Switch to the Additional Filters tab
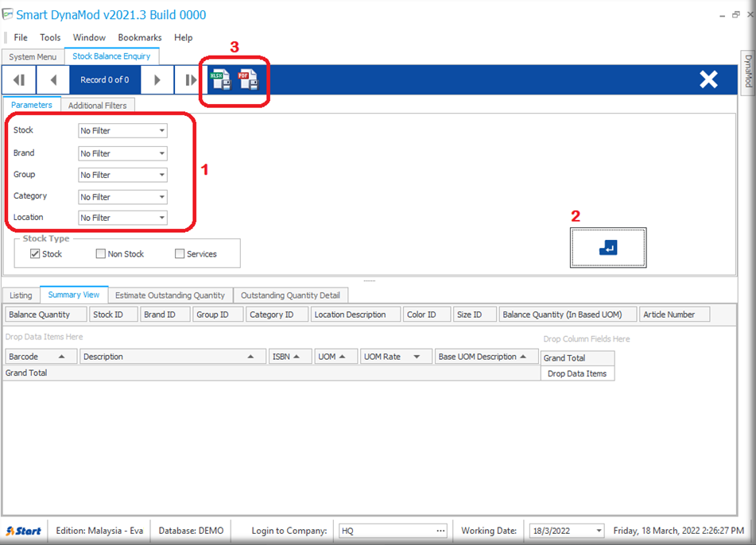The image size is (756, 545). tap(97, 105)
